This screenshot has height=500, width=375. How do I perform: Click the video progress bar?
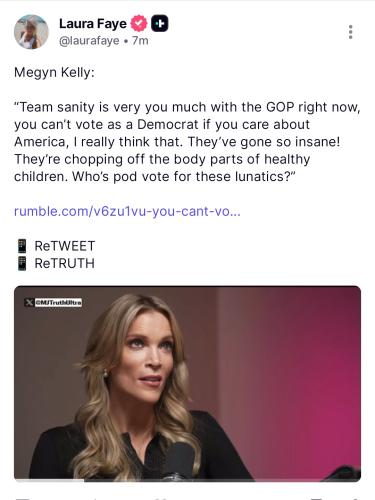pos(187,480)
